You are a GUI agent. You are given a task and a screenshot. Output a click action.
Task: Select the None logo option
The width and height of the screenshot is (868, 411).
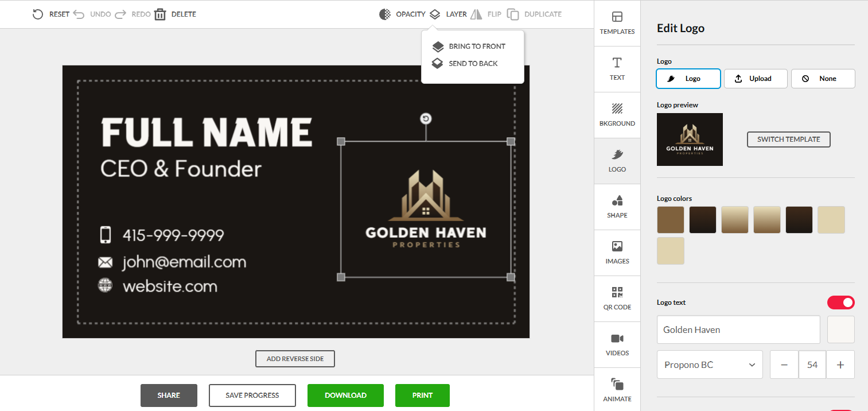(x=823, y=79)
